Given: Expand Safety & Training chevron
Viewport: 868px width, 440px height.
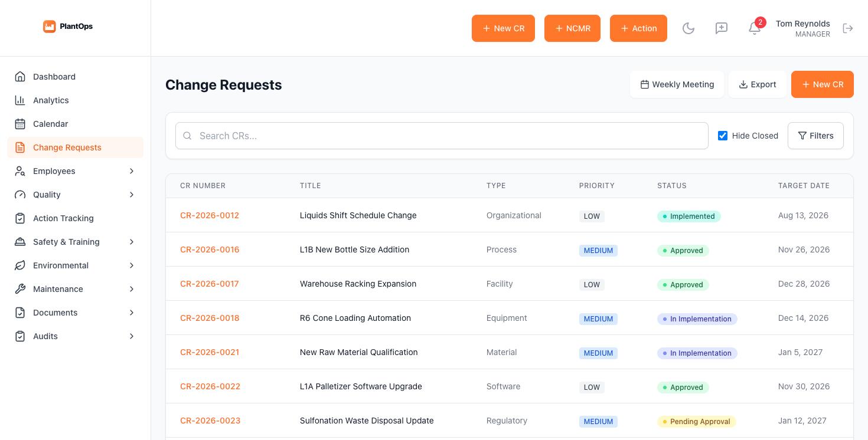Looking at the screenshot, I should (132, 242).
